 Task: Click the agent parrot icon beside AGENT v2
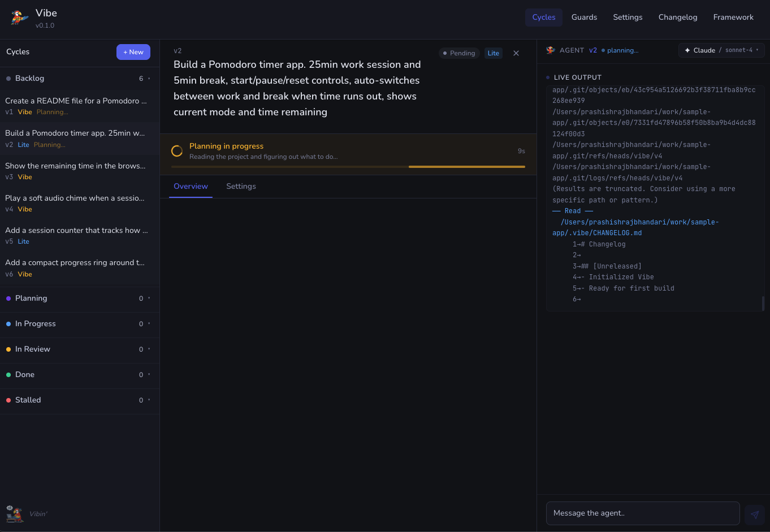click(x=550, y=50)
